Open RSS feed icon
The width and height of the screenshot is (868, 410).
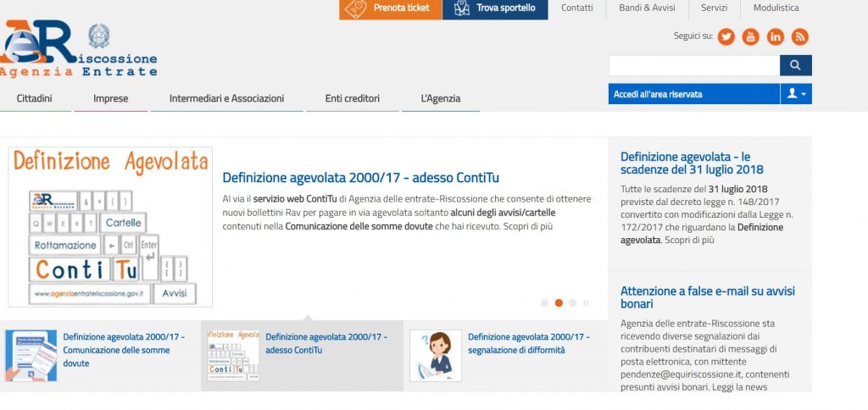(800, 37)
